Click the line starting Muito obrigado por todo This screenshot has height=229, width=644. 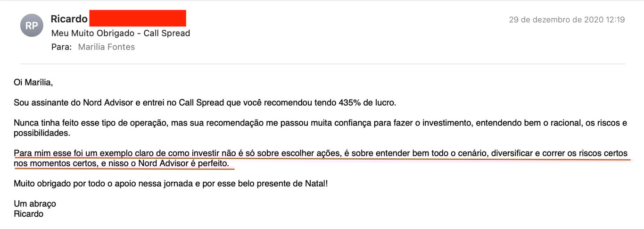(x=171, y=184)
